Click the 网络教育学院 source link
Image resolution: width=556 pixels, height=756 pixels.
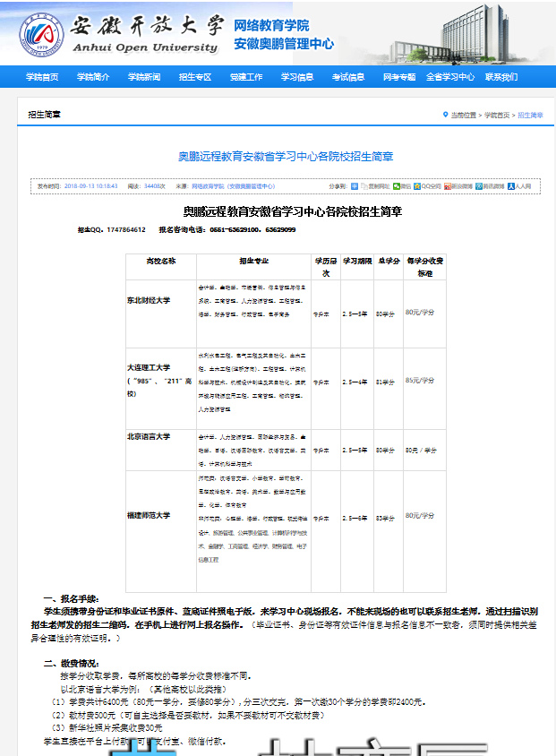coord(234,186)
